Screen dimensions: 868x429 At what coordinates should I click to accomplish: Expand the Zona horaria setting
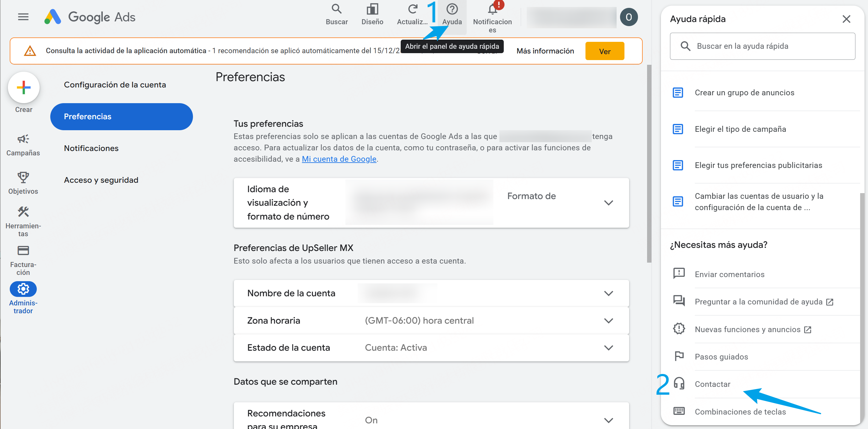[608, 321]
